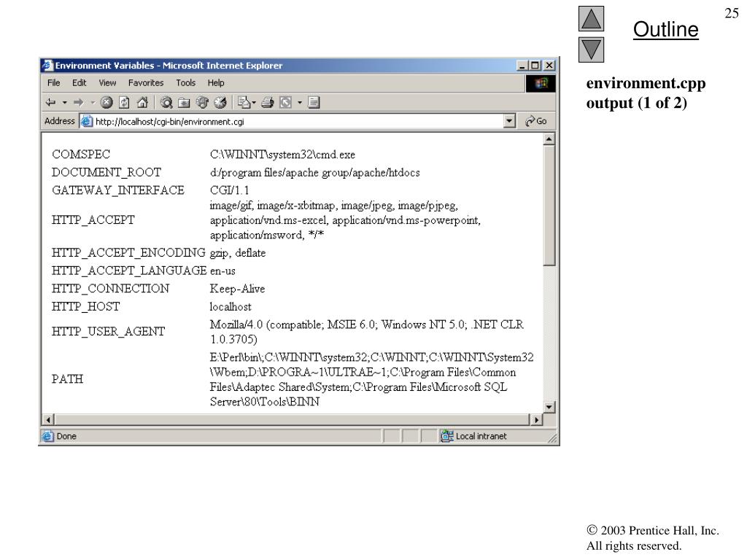Click the slide's up triangle navigation button
The height and width of the screenshot is (560, 747).
pyautogui.click(x=591, y=18)
